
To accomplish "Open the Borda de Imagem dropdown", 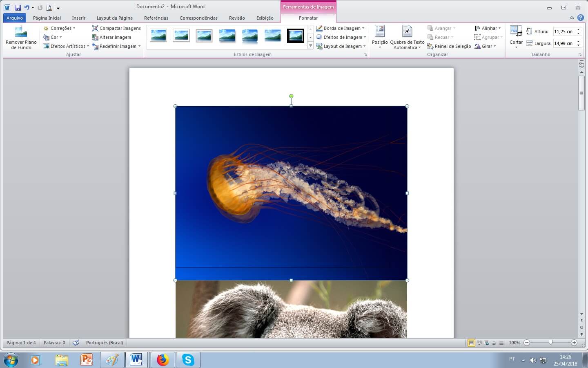I will tap(340, 28).
